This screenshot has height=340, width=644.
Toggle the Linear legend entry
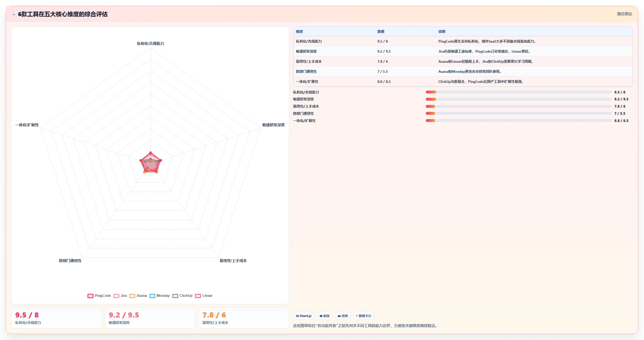point(204,296)
